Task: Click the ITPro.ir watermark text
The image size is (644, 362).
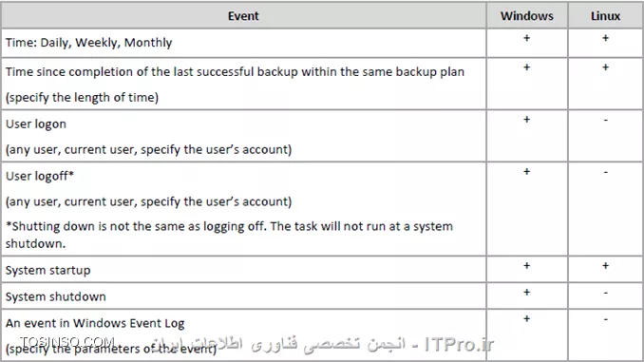Action: [x=459, y=344]
